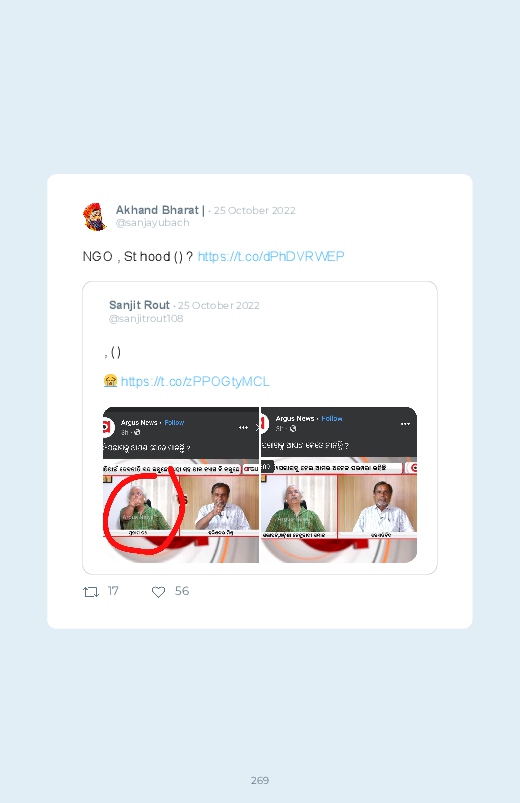
Task: Click the 56 likes count
Action: [182, 591]
